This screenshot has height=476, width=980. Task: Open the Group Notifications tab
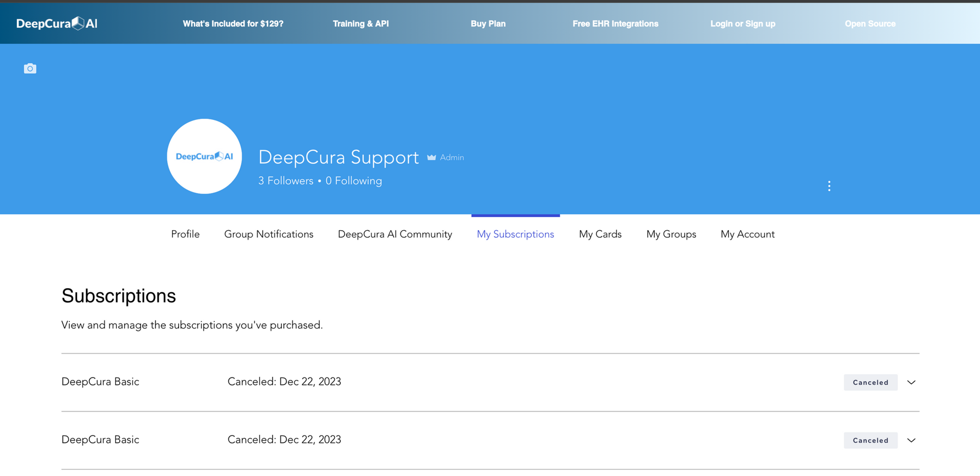point(269,234)
